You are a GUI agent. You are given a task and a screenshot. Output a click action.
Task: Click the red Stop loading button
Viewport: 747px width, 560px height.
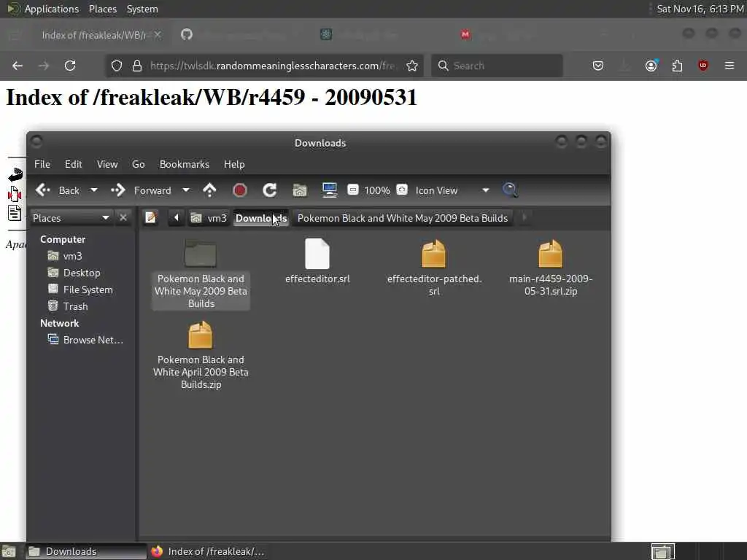click(239, 190)
